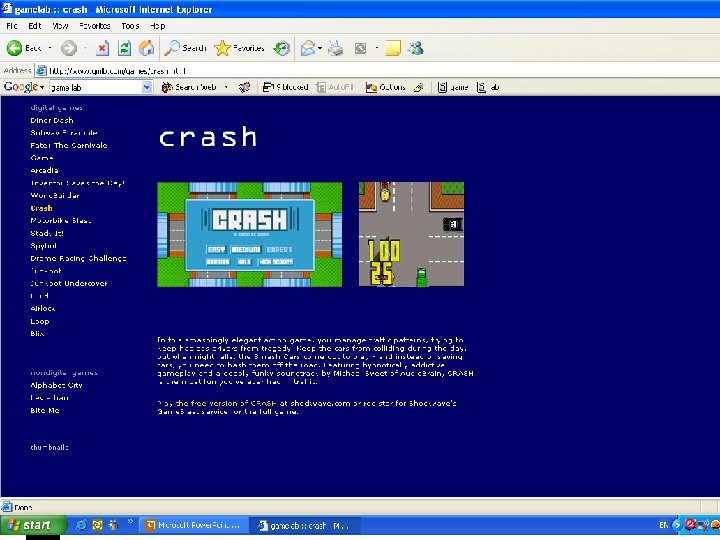Image resolution: width=720 pixels, height=540 pixels.
Task: Open the yellow Discuss note icon
Action: (393, 48)
